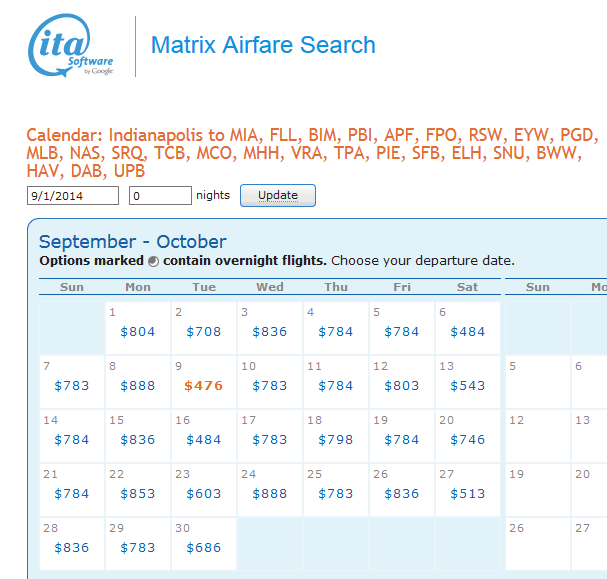Click the ITA Software logo
Image resolution: width=607 pixels, height=579 pixels.
click(72, 46)
